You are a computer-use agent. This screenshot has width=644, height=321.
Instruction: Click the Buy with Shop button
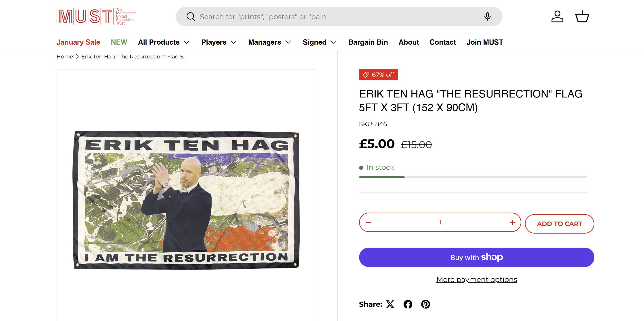click(x=476, y=257)
